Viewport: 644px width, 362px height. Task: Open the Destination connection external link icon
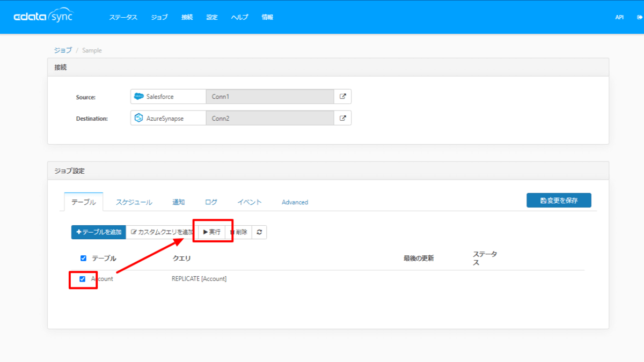pos(343,118)
